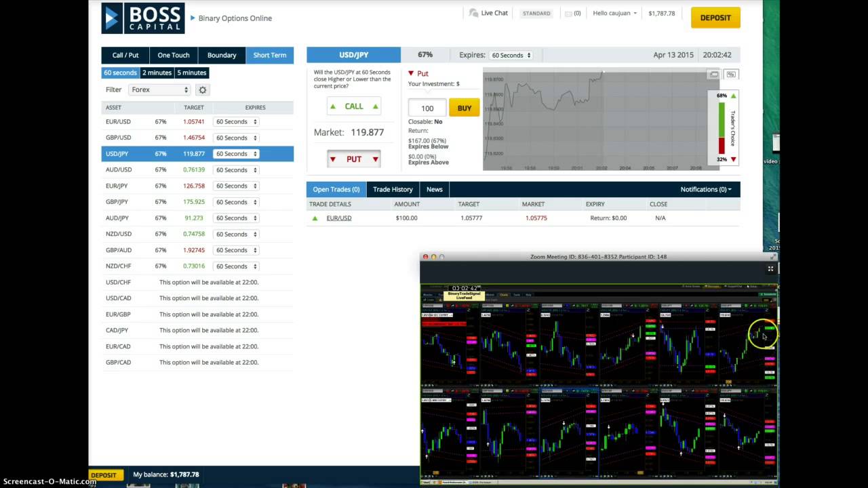
Task: Select the GBP/AUD asset row
Action: tap(197, 250)
